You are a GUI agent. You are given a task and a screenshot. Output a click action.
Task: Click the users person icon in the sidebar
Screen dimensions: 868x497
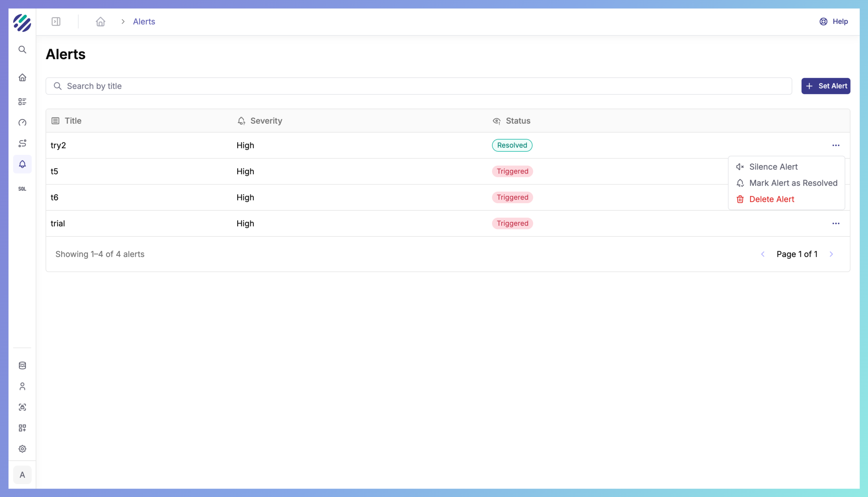(x=22, y=386)
